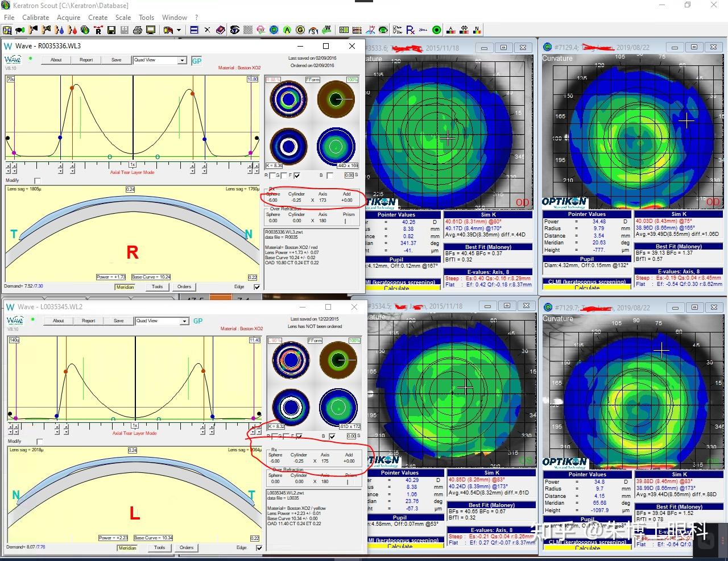728x561 pixels.
Task: Click the checkered pattern toolbar icon
Action: point(247,30)
